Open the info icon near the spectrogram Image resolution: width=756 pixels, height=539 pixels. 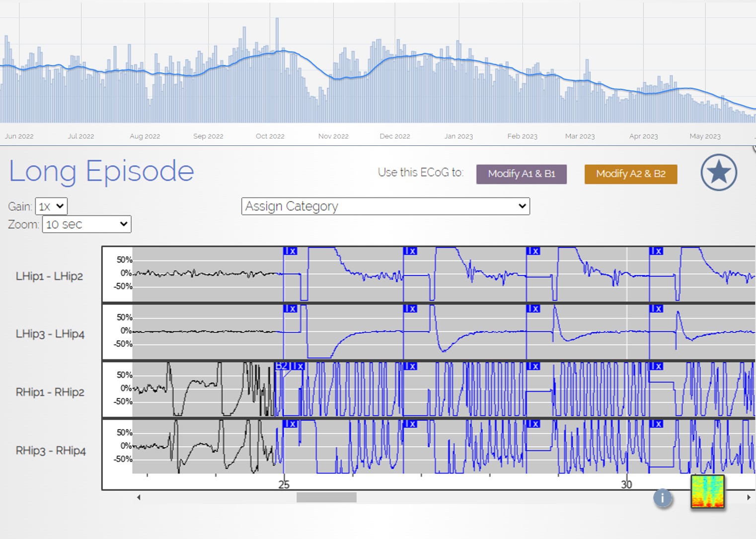(x=662, y=497)
